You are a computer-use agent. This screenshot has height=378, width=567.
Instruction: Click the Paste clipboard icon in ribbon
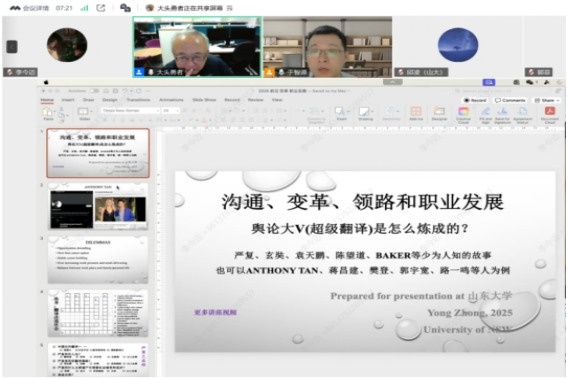point(47,112)
